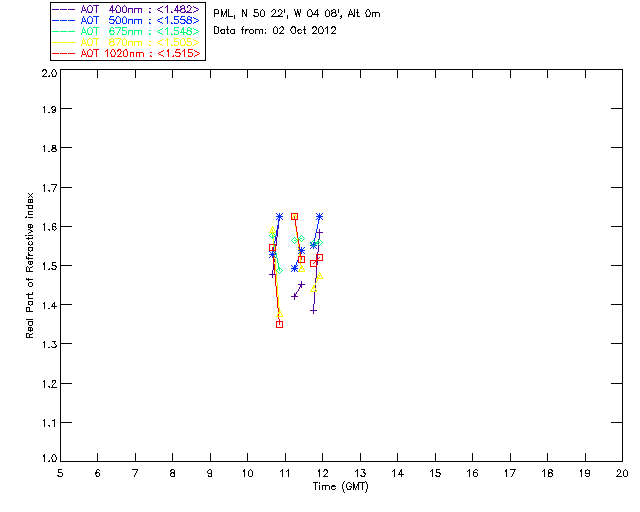Click the lowest red square data marker near 1.35
This screenshot has width=640, height=512.
pos(280,325)
